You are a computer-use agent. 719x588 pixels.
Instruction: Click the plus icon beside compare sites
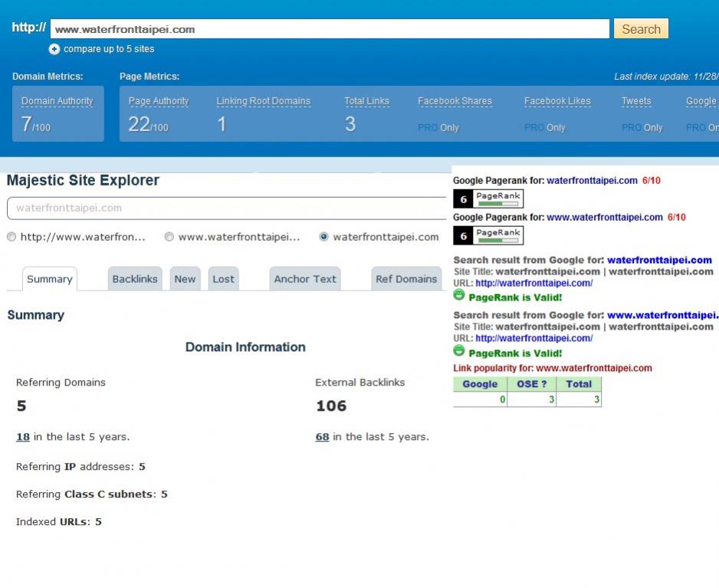[54, 49]
